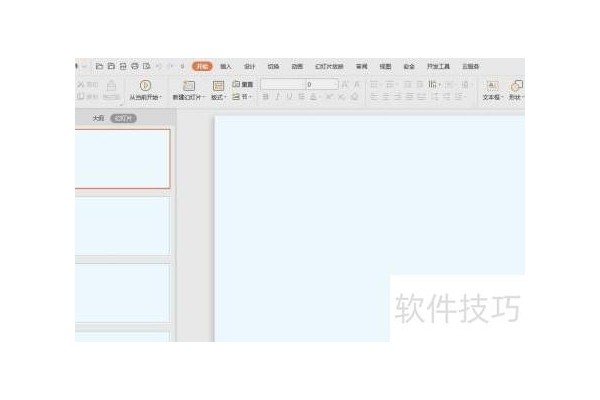This screenshot has height=400, width=600.
Task: Redo the last undone action
Action: click(171, 66)
